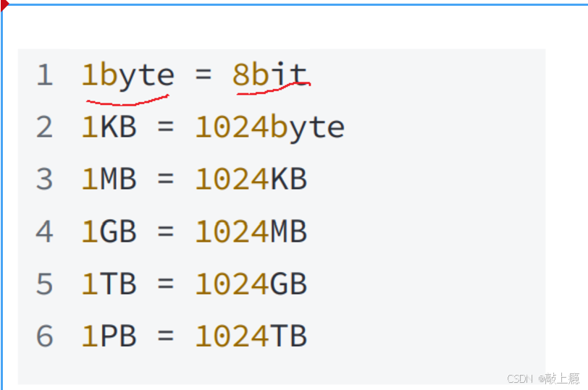
Task: Click the "1024KB" value
Action: pos(251,179)
